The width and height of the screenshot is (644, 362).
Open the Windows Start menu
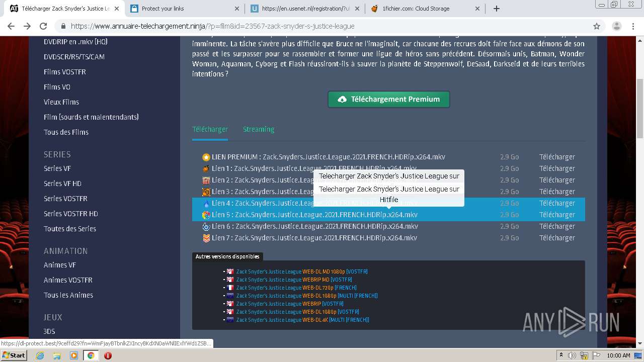(14, 355)
